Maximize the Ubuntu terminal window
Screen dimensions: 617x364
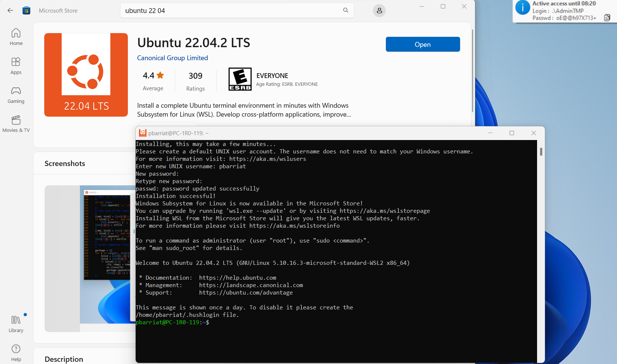(x=512, y=133)
